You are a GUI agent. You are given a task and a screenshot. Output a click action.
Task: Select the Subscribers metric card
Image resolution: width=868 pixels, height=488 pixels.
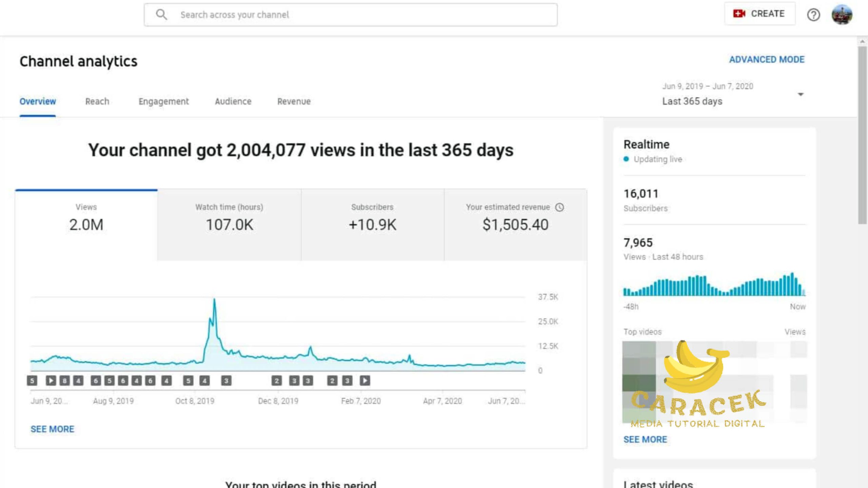372,224
